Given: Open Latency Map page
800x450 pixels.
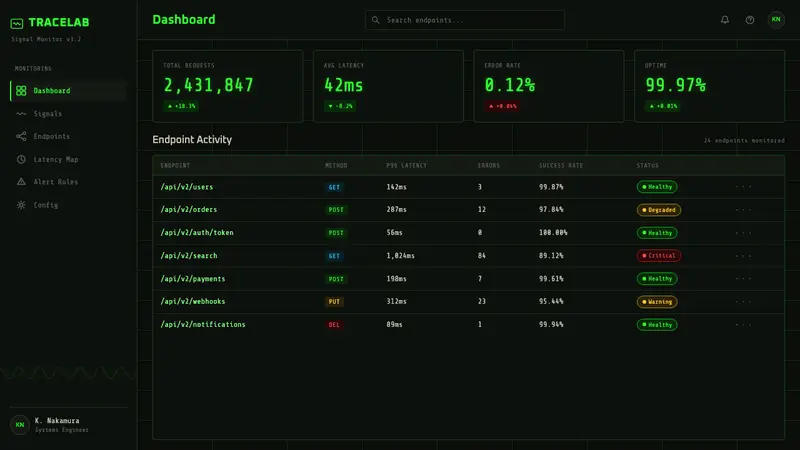Looking at the screenshot, I should [x=68, y=159].
